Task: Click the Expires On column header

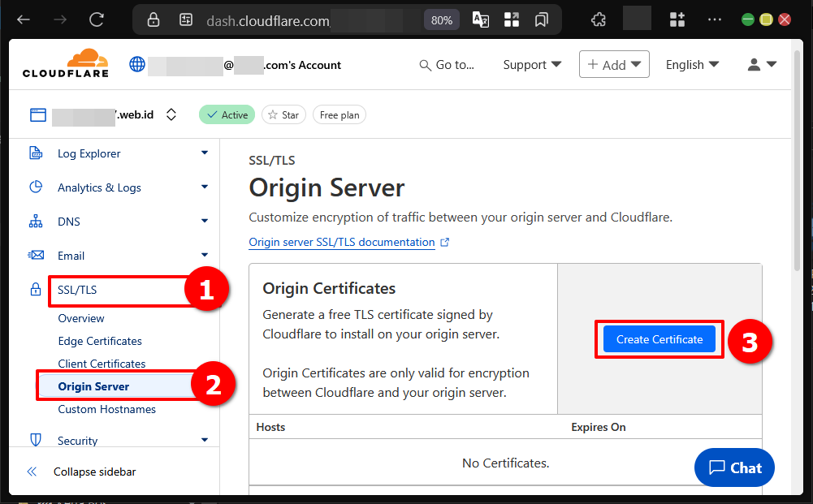Action: coord(599,427)
